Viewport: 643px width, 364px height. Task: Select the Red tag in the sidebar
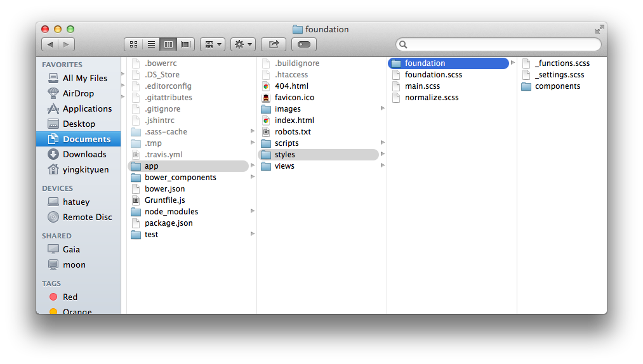pos(70,297)
